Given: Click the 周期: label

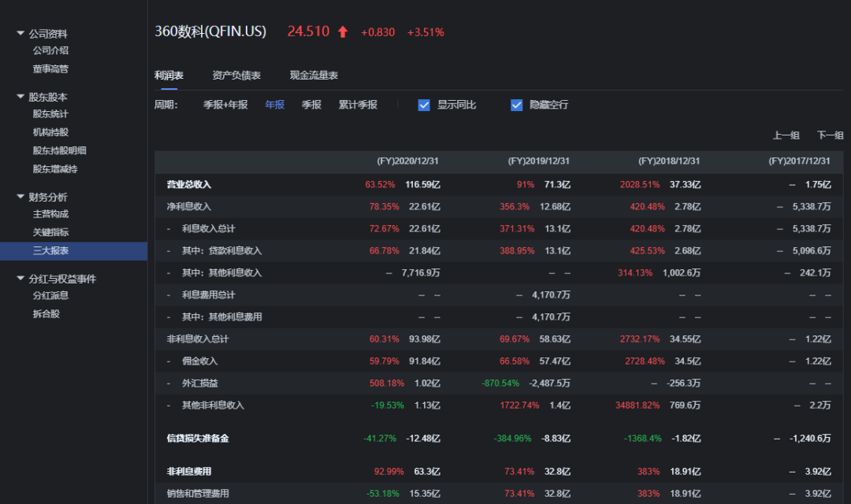Looking at the screenshot, I should [165, 105].
